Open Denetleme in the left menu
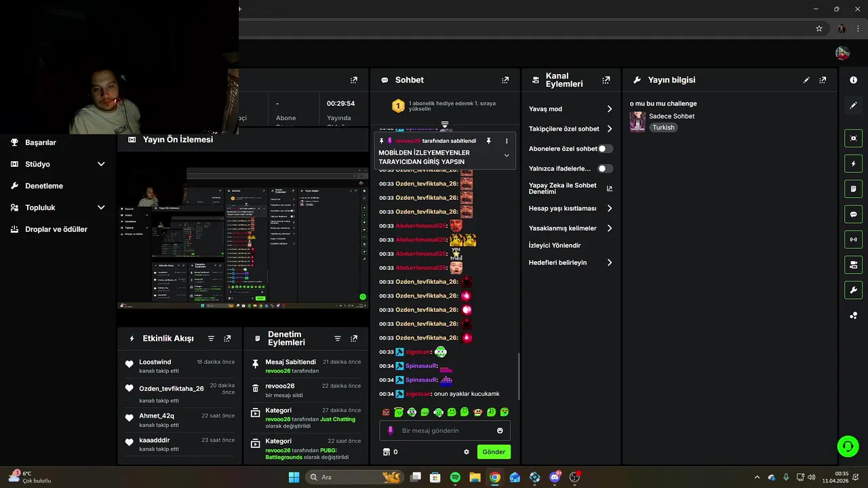The image size is (868, 488). click(x=44, y=186)
